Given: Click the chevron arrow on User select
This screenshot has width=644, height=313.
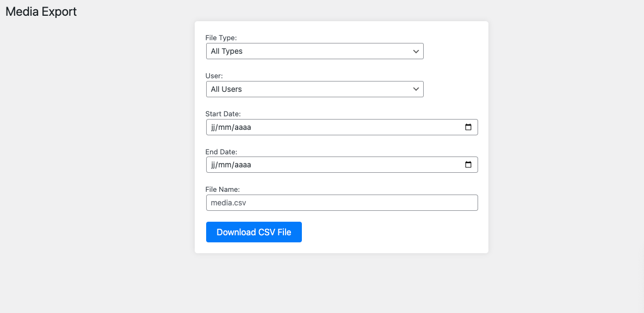Looking at the screenshot, I should click(416, 89).
